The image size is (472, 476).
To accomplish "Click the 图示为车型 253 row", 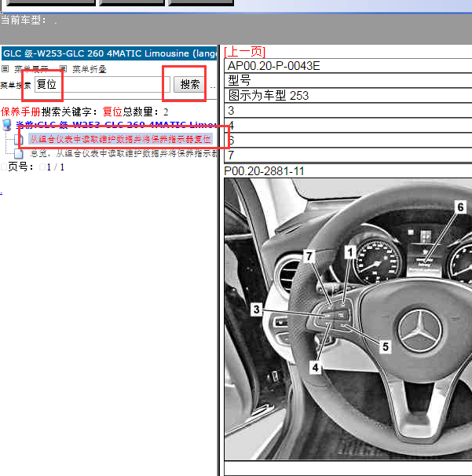I will 348,96.
